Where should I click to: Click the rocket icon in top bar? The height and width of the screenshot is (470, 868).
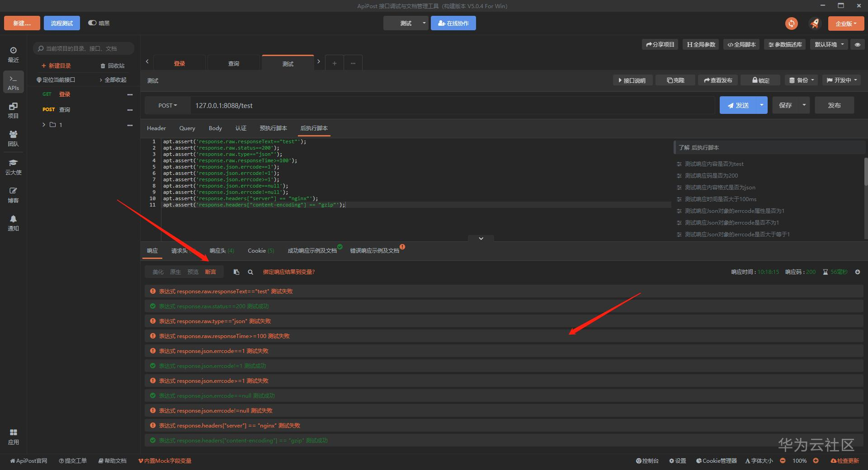point(815,23)
